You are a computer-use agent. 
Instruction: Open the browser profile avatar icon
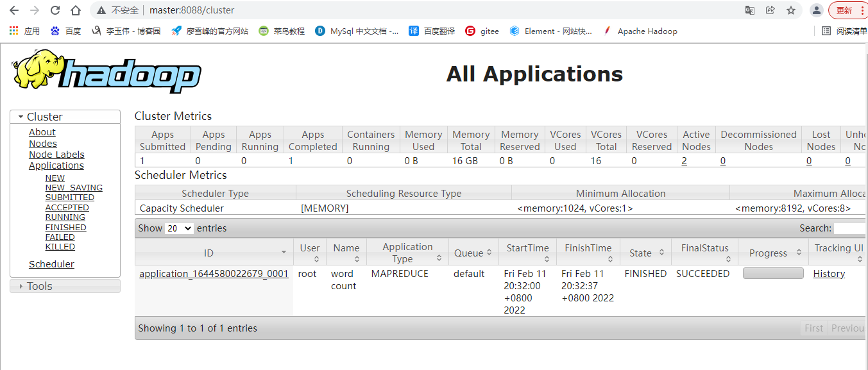(816, 10)
